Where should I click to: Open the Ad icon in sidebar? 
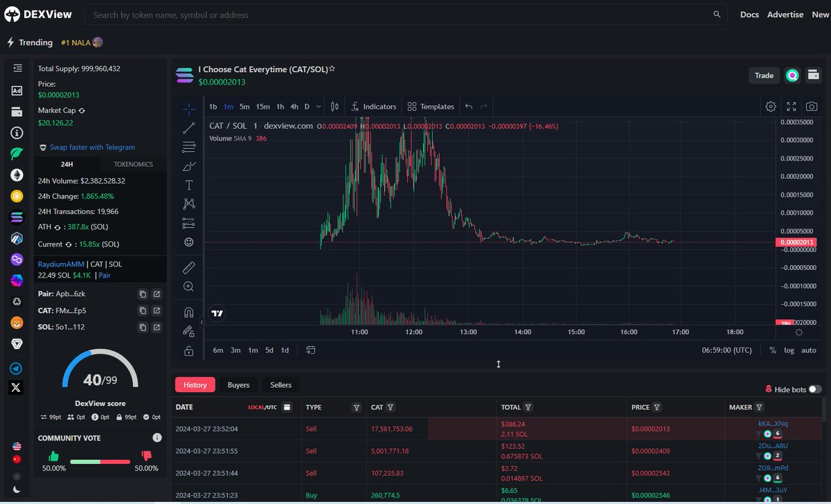pyautogui.click(x=17, y=91)
